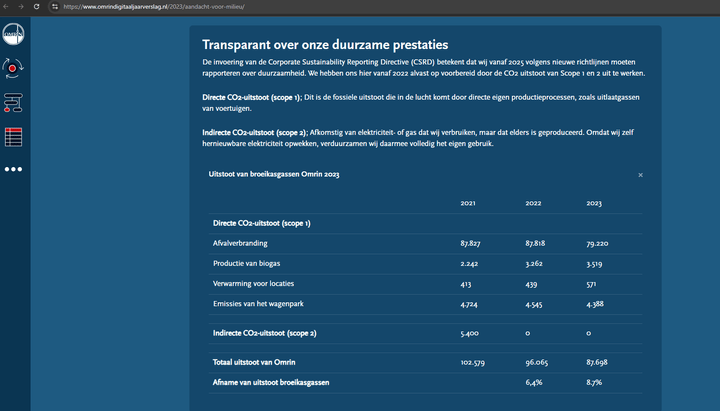Click the scope 2 value 5.400
720x411 pixels.
pos(469,333)
